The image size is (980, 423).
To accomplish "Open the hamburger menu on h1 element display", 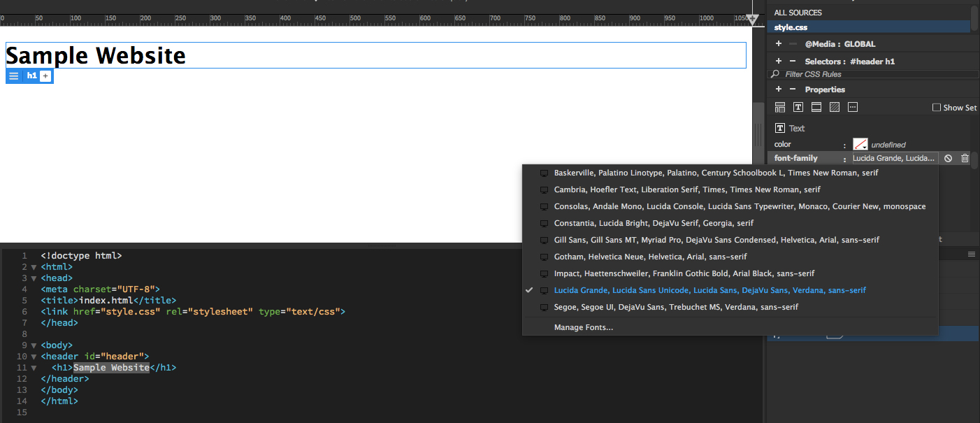I will (x=14, y=76).
